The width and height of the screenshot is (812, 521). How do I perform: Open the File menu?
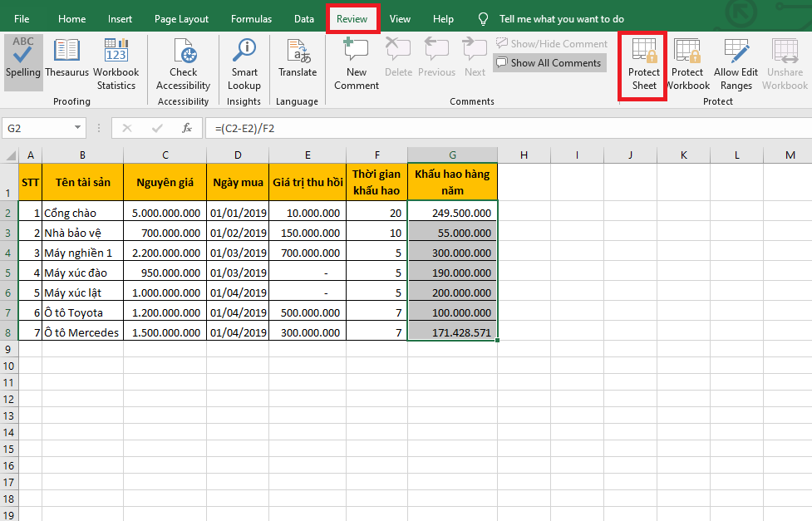(x=22, y=18)
